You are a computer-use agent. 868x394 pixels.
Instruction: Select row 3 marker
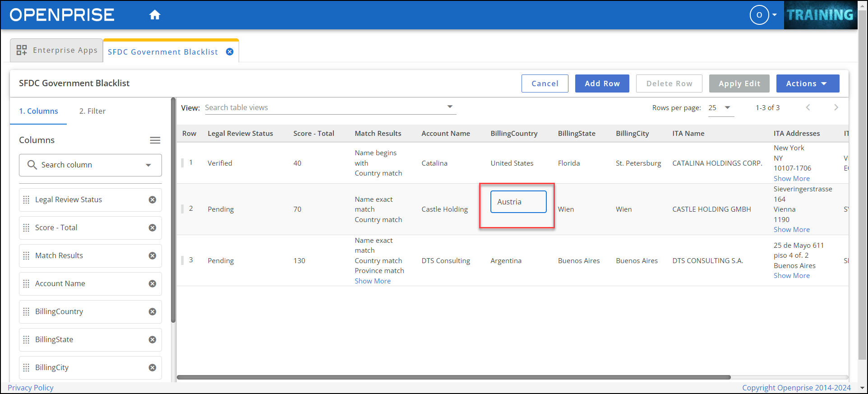point(183,260)
